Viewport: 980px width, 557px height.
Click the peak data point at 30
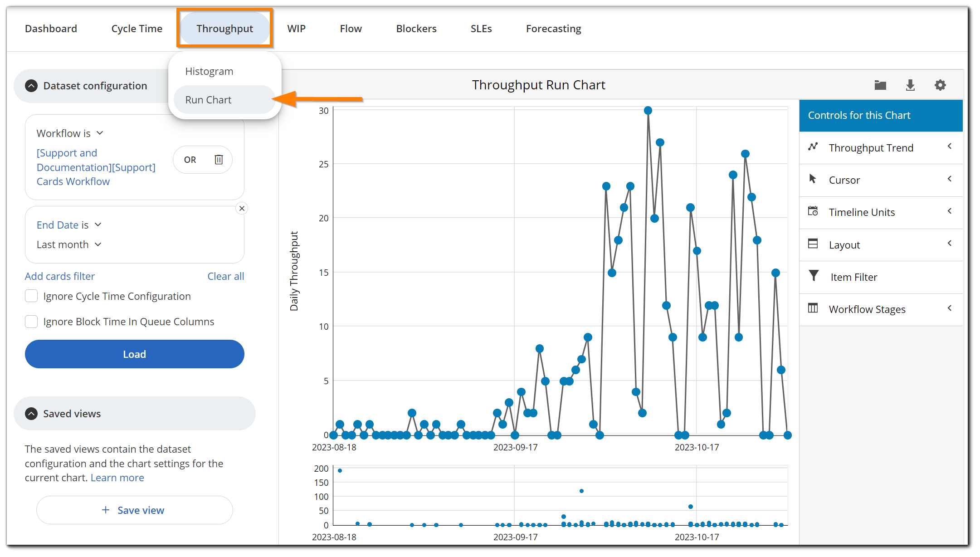coord(648,111)
